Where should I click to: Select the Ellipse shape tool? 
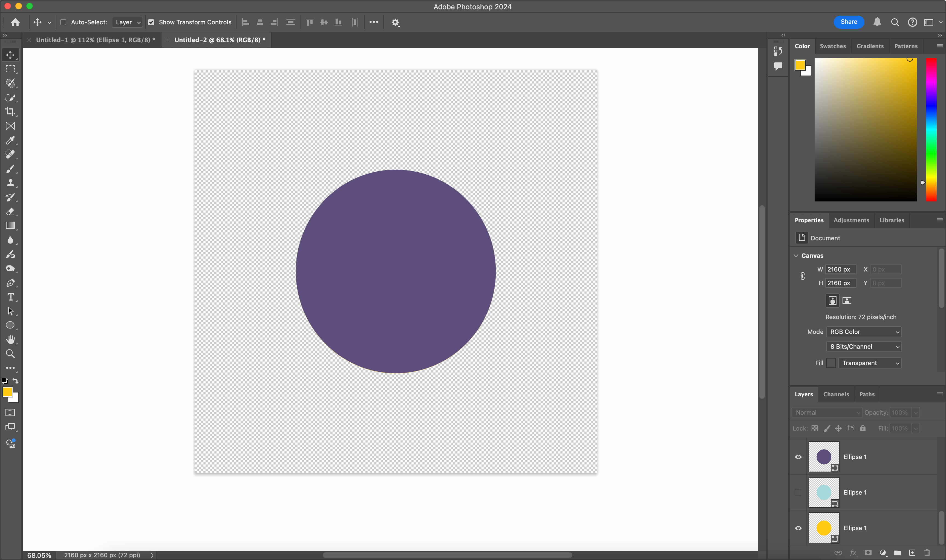click(11, 325)
